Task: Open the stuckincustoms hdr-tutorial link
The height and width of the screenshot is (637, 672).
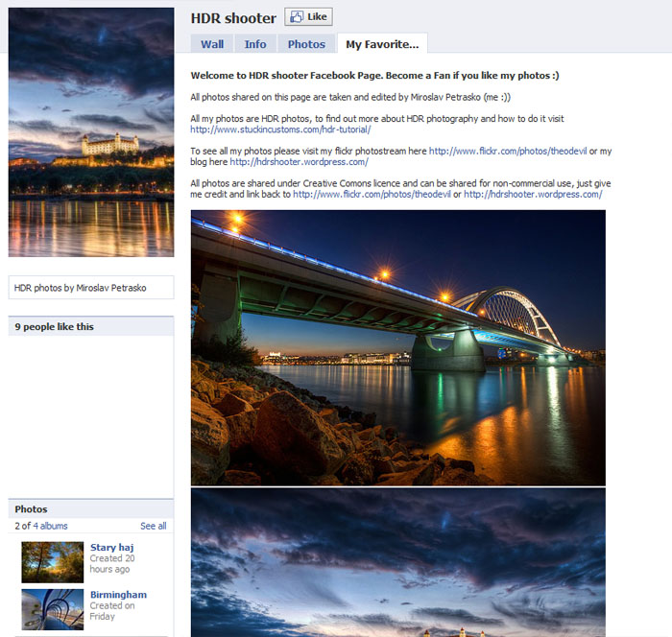Action: click(x=280, y=130)
